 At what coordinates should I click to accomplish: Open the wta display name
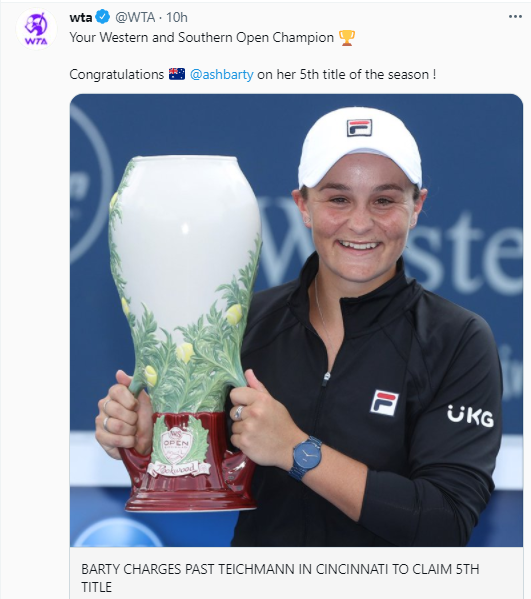(x=81, y=17)
